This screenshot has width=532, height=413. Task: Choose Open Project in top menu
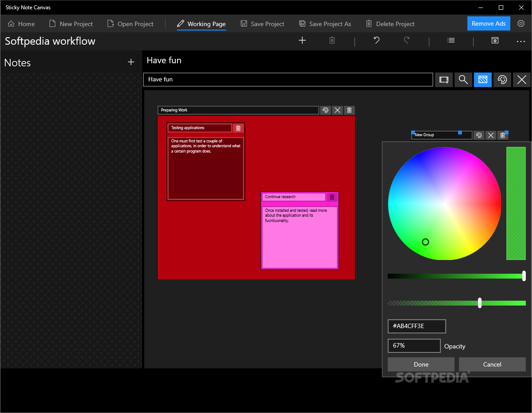(x=130, y=24)
